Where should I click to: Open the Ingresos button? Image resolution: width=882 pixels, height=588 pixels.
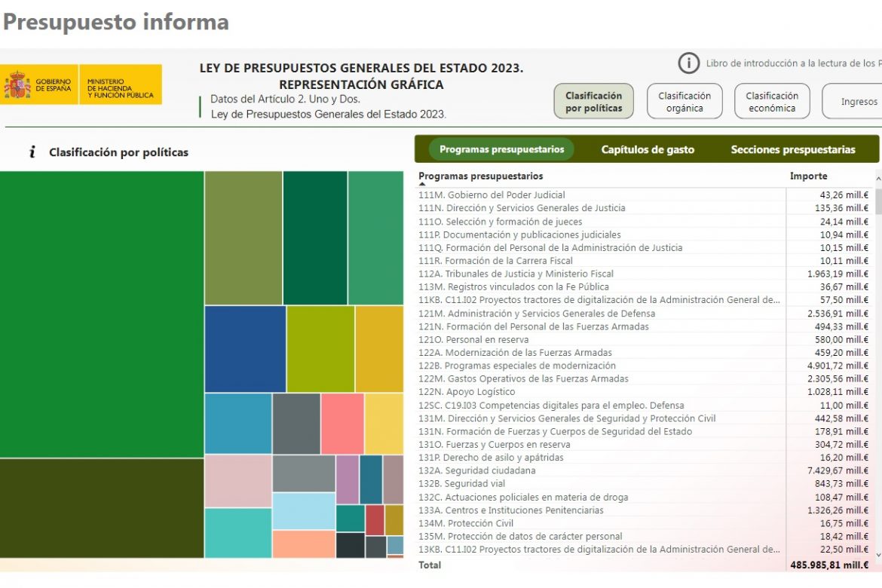click(x=853, y=101)
